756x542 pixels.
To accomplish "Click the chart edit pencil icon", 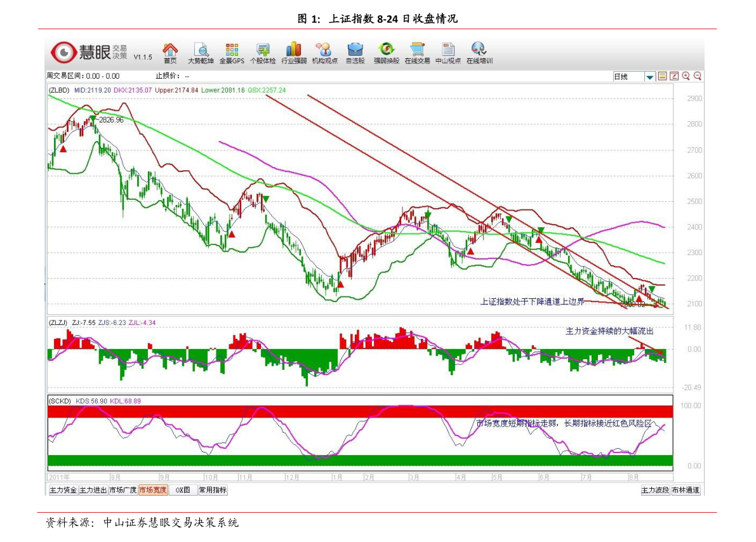I will 674,76.
